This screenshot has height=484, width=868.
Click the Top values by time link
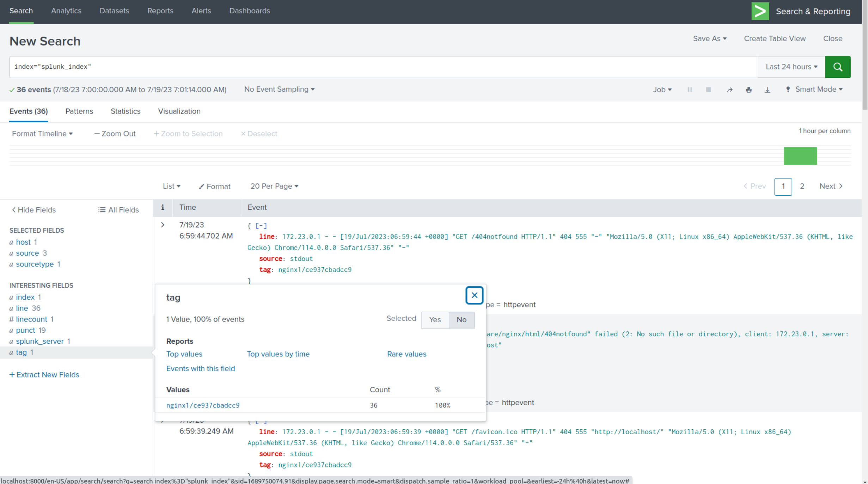pos(278,354)
